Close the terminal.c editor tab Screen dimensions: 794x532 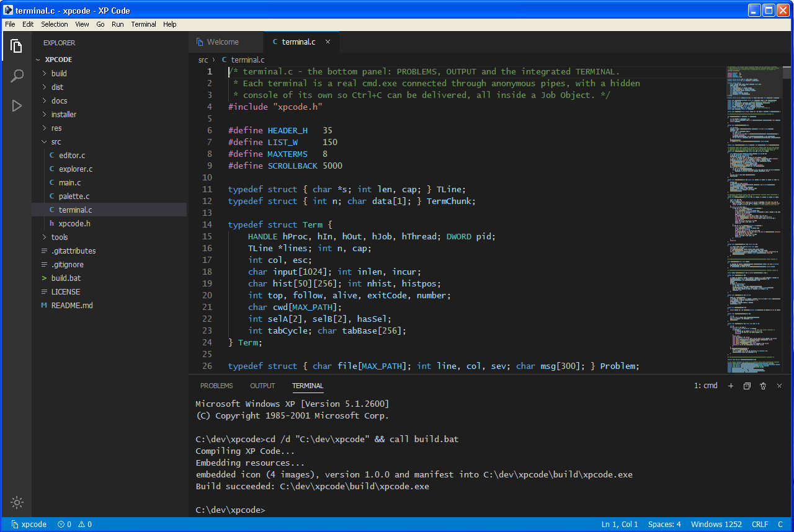pyautogui.click(x=328, y=42)
